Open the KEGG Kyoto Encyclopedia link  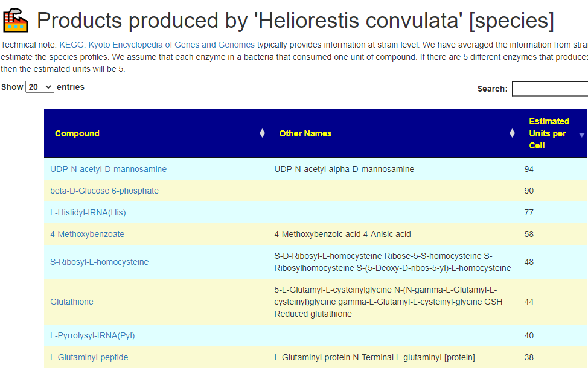pos(157,45)
